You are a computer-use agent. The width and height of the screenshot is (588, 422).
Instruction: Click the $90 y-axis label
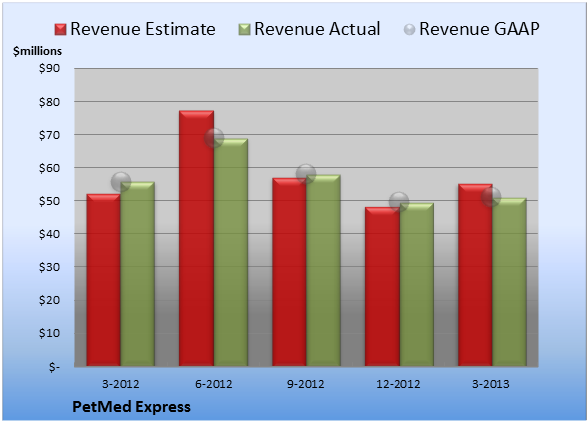click(49, 69)
